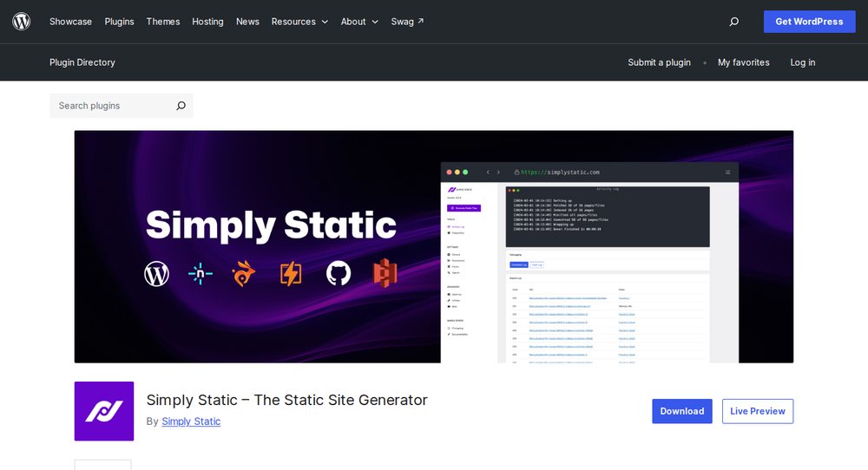Expand the Resources dropdown menu
The image size is (868, 470).
tap(299, 22)
